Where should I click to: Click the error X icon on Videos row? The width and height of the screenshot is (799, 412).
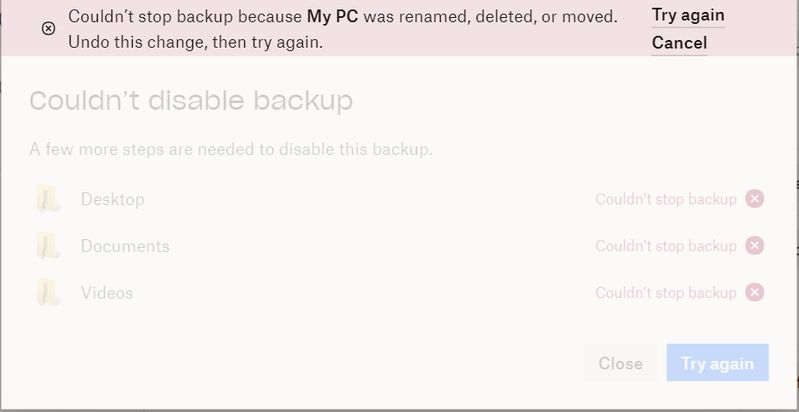(x=755, y=292)
